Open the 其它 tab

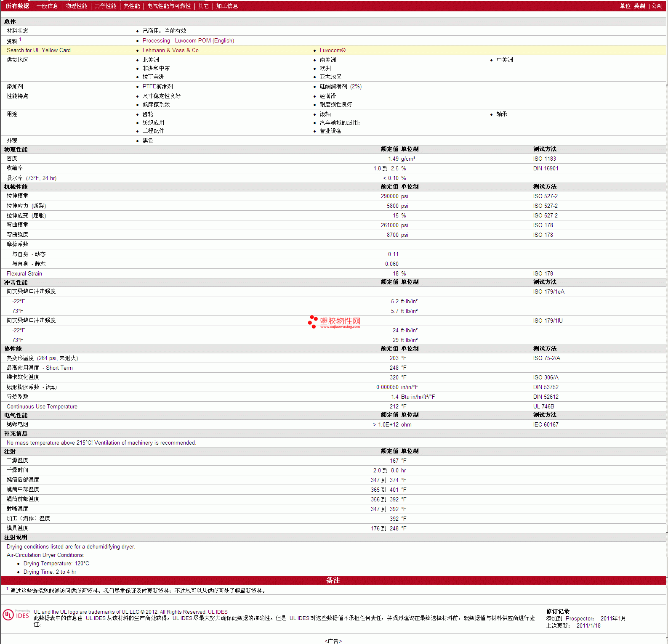click(203, 6)
